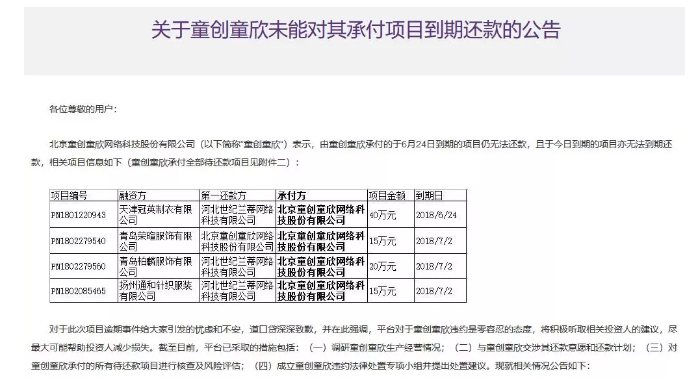
Task: Click the 扬州通和针织服装有限公司 cell
Action: pos(158,291)
